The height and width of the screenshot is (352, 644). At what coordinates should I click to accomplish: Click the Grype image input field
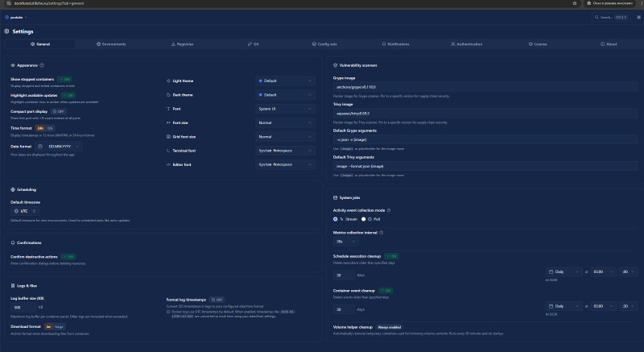pos(485,87)
